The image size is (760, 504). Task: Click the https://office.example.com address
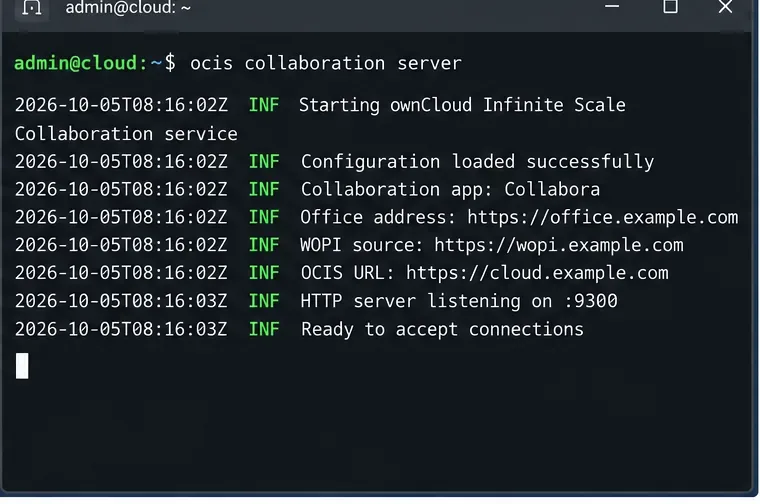602,218
